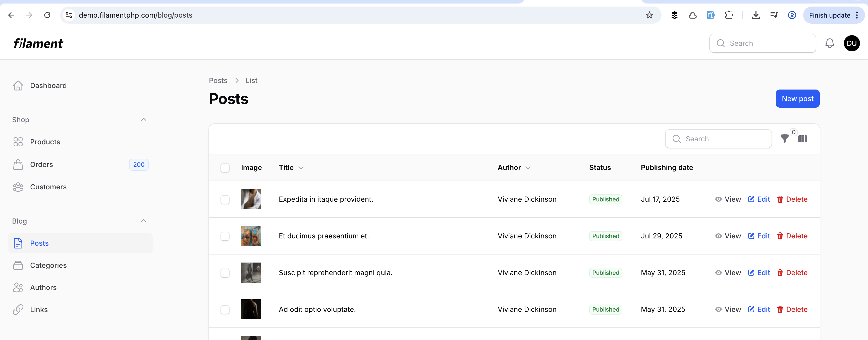Bookmark this page with the star icon
Screen dimensions: 868x340
tap(649, 15)
